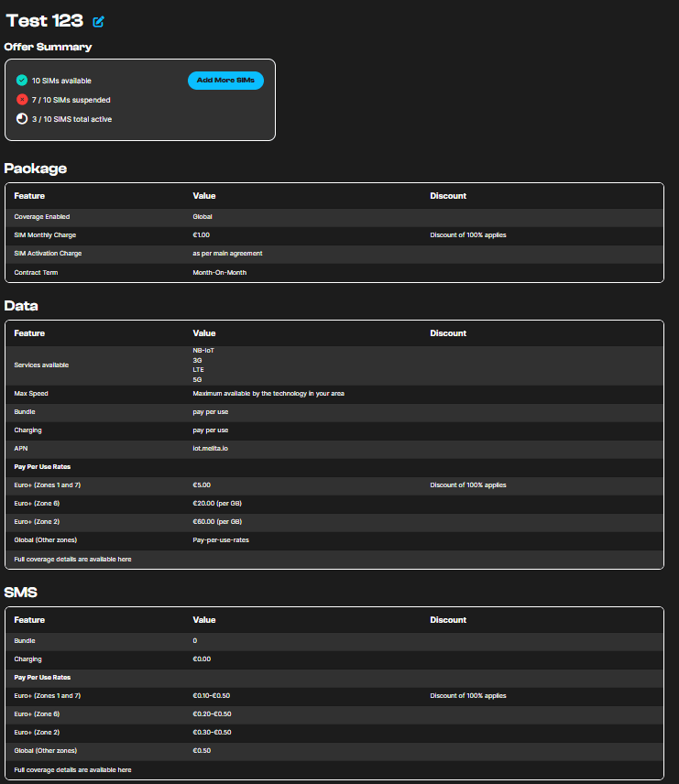Click the NB-IoT service entry
679x784 pixels.
[203, 351]
